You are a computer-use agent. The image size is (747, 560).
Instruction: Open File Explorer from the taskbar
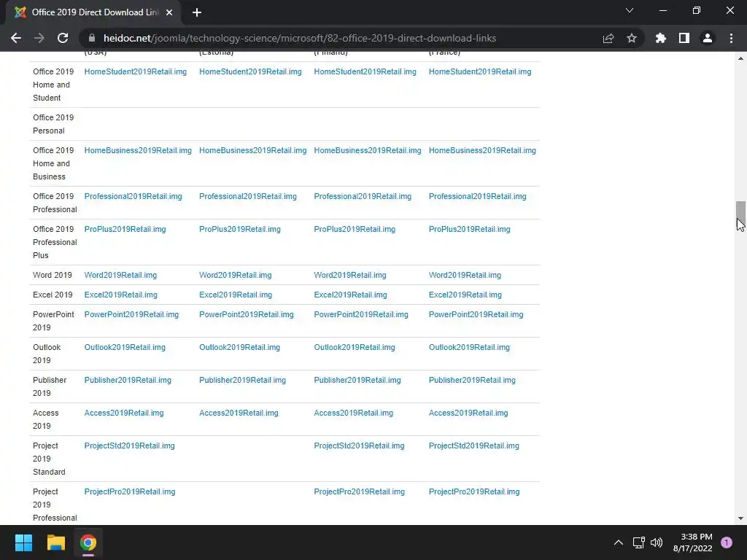coord(55,542)
